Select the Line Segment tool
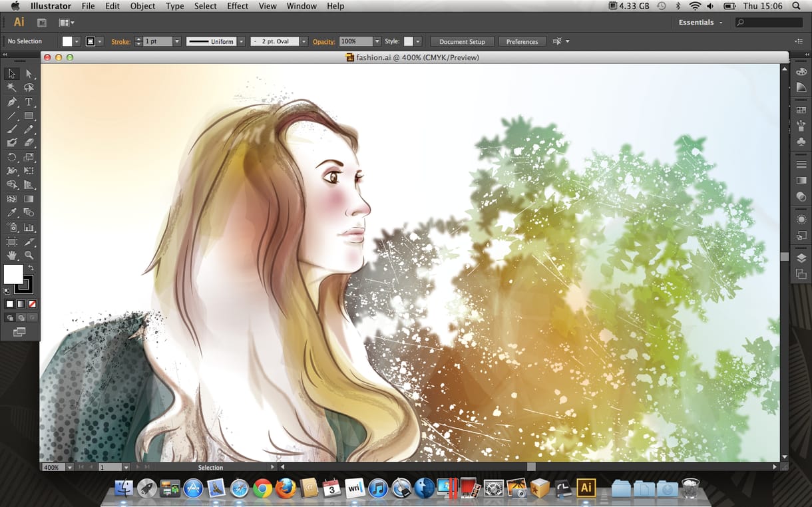The height and width of the screenshot is (507, 812). click(12, 116)
